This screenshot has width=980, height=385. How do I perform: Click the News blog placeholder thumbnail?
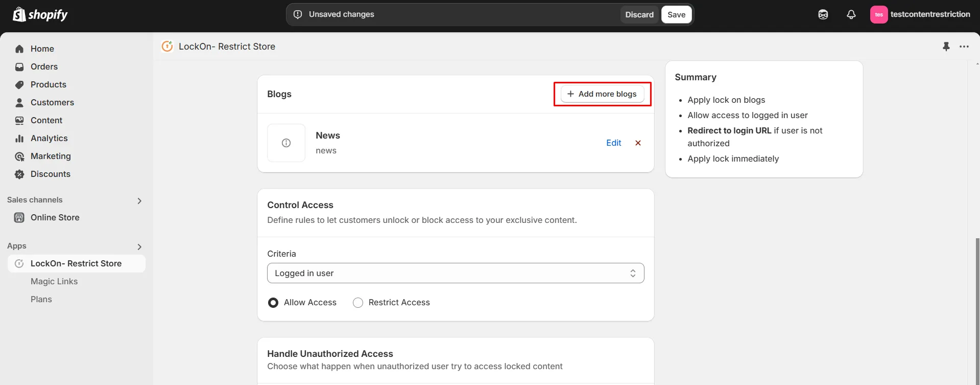[286, 143]
